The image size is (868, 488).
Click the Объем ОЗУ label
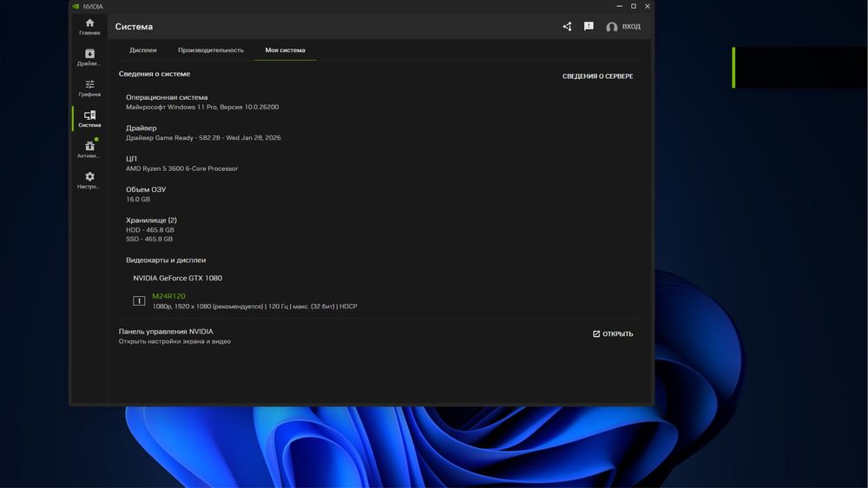[146, 189]
